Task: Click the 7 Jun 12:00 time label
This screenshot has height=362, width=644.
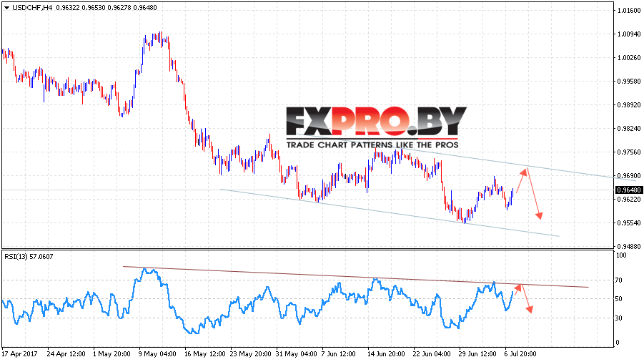Action: [338, 354]
